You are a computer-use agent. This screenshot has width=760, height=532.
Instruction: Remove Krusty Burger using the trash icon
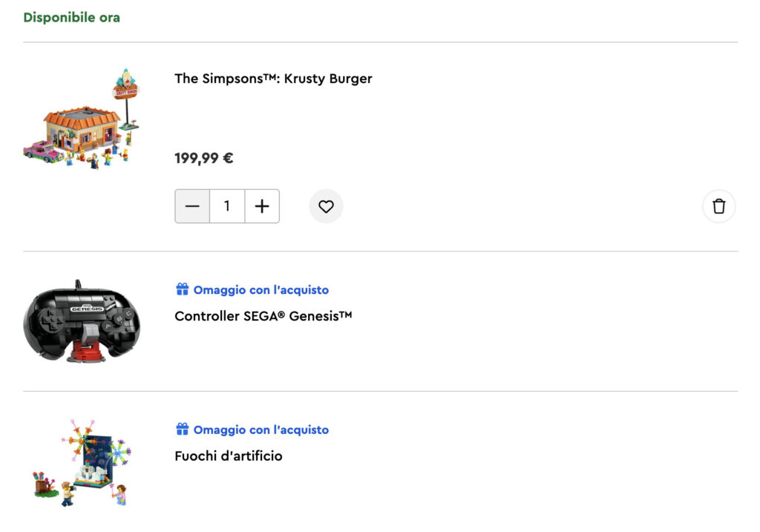[718, 206]
